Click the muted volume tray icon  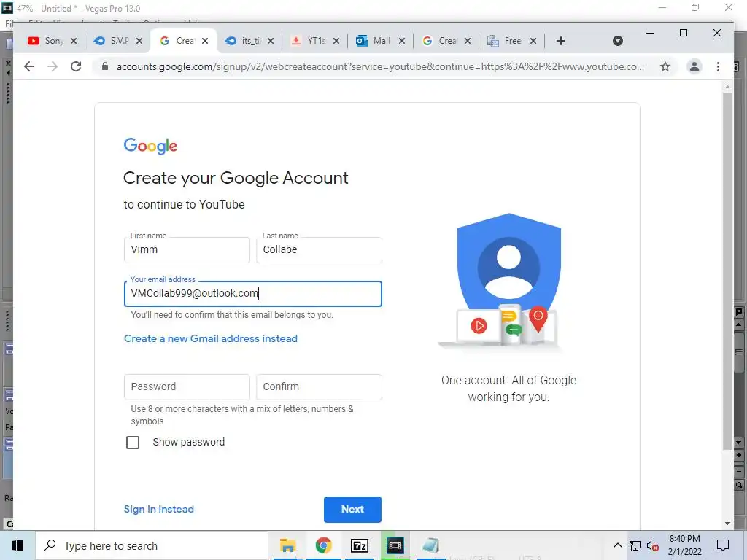pos(653,545)
